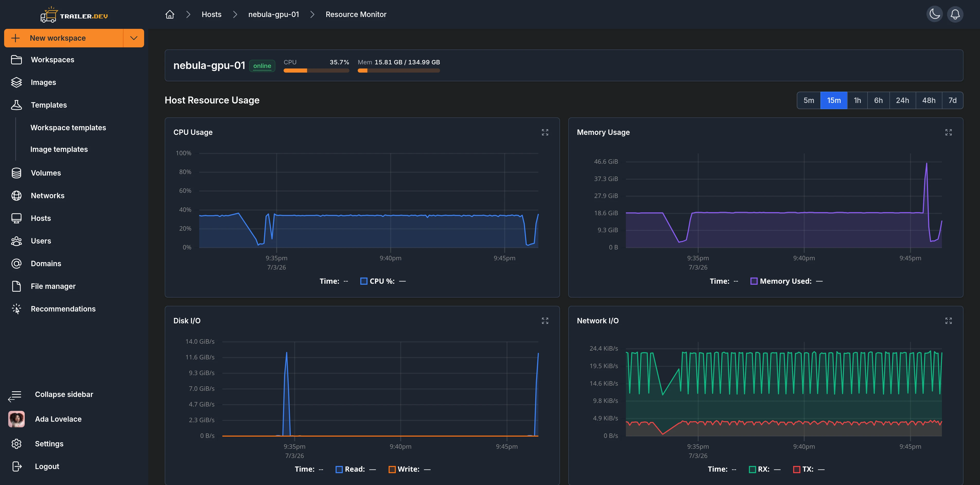
Task: Click the Images layers icon
Action: point(16,82)
